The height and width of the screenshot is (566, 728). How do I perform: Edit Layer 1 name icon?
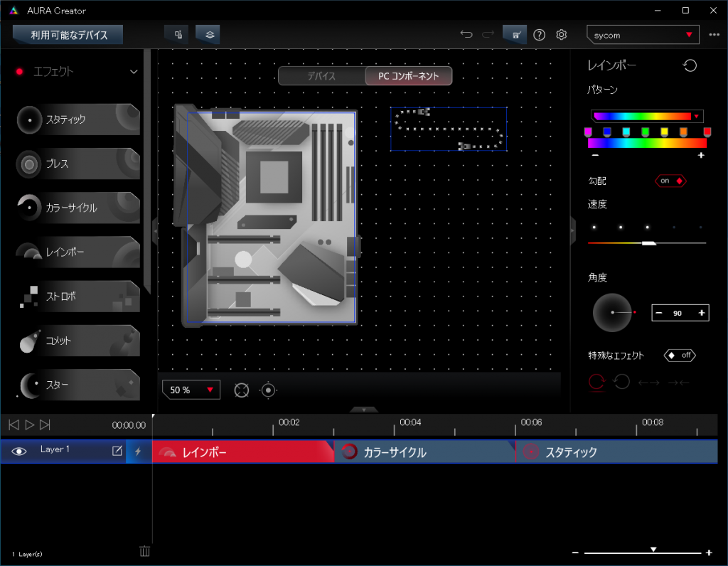[x=117, y=451]
